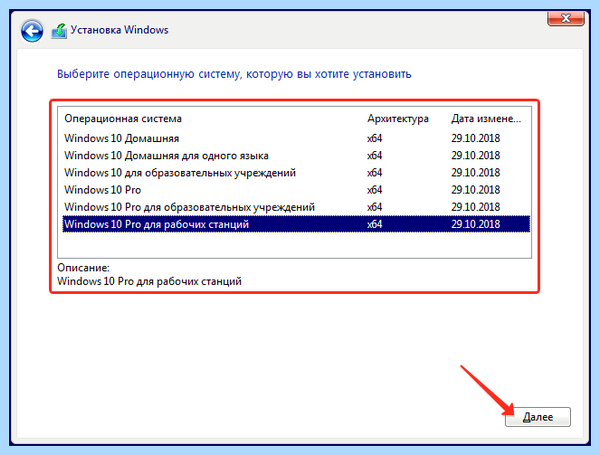The image size is (600, 455).
Task: Select Windows 10 Pro для образовательных учреждений
Action: (x=296, y=207)
